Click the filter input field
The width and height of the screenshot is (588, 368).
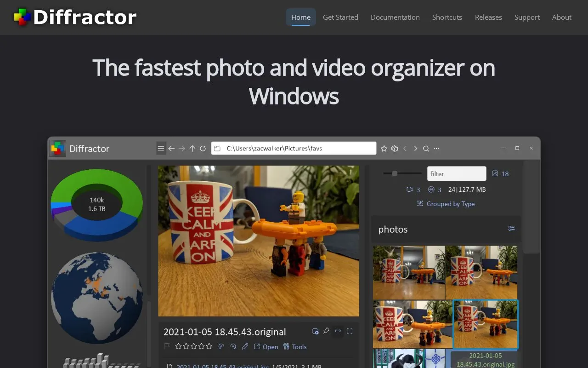coord(457,173)
